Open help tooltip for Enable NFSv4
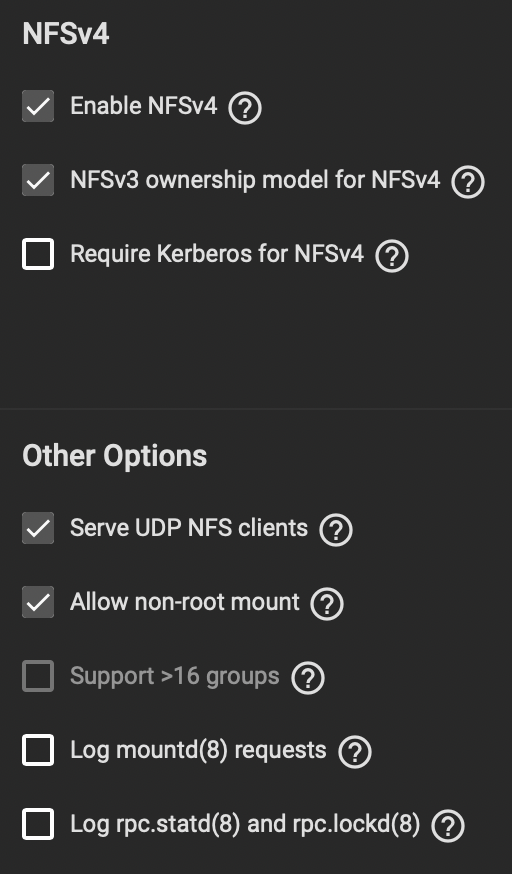 pos(245,108)
